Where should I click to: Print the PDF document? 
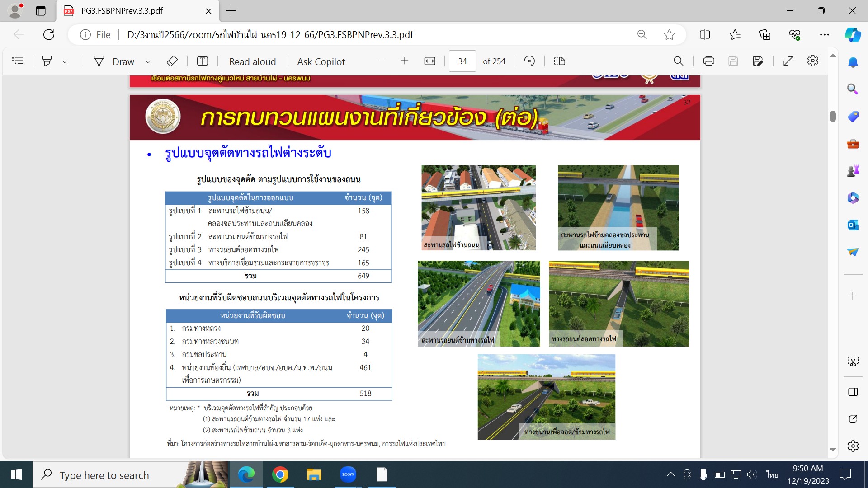(708, 61)
